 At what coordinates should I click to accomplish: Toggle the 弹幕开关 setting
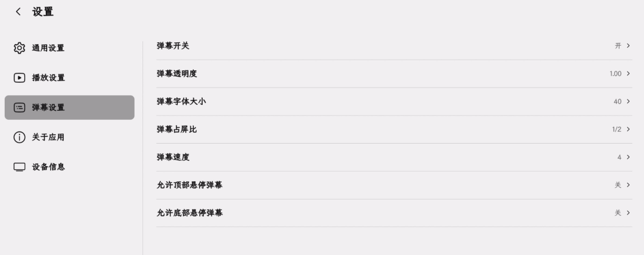(x=622, y=46)
